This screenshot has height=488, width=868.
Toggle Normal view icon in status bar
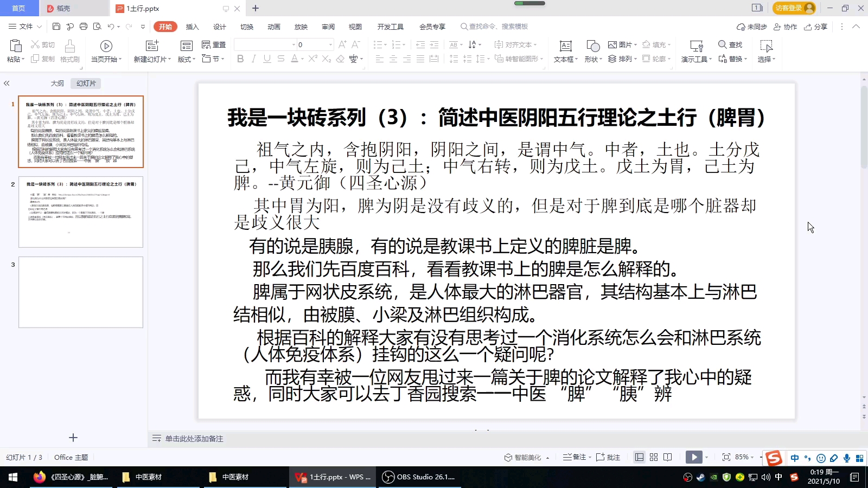(640, 457)
